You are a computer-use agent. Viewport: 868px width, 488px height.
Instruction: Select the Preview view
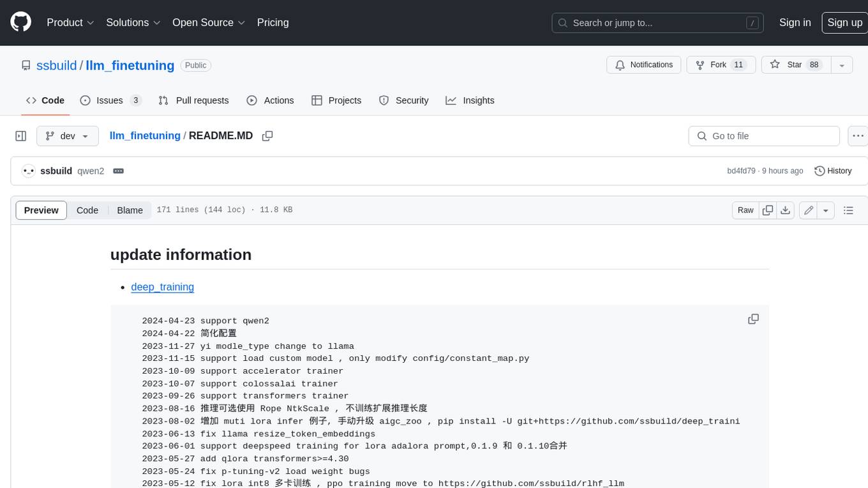pyautogui.click(x=41, y=210)
